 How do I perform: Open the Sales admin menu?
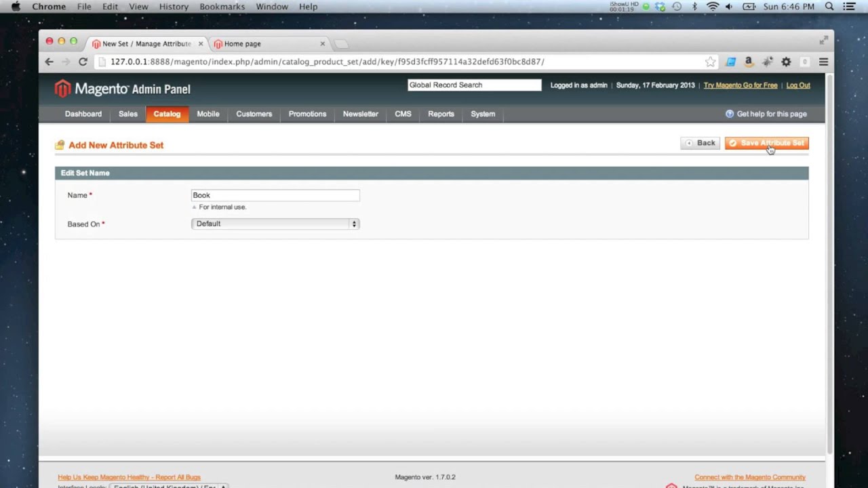tap(128, 114)
